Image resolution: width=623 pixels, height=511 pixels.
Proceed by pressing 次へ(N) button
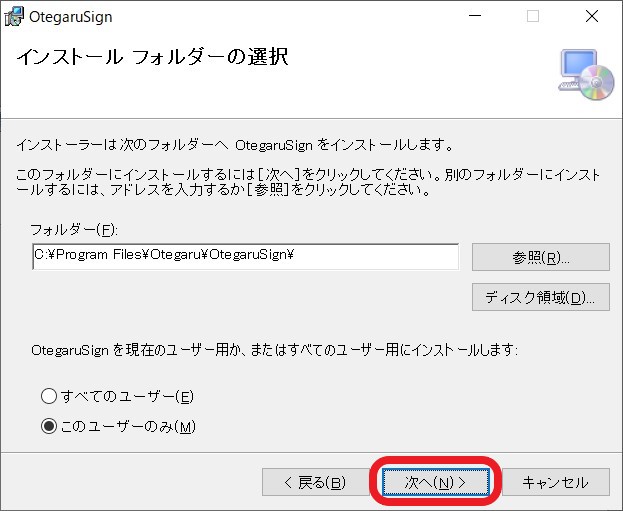[x=435, y=482]
